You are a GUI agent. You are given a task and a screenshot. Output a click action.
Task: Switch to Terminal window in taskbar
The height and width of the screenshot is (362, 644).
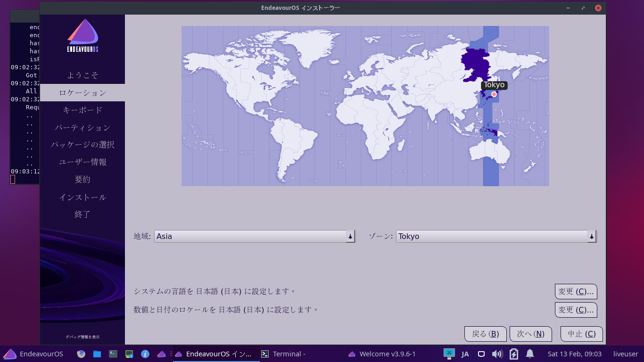pyautogui.click(x=303, y=354)
